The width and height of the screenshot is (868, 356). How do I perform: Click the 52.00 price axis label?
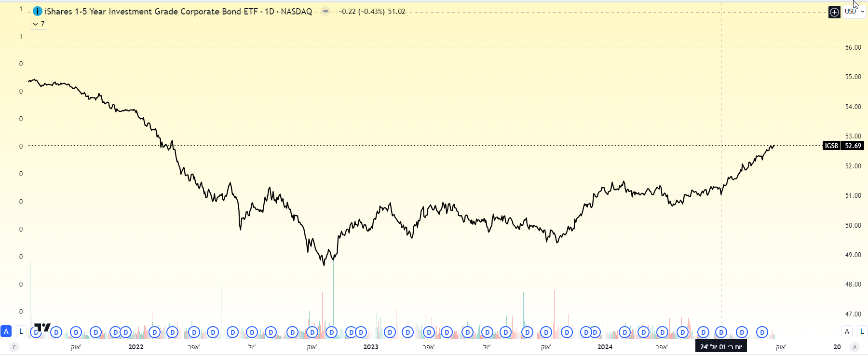(x=853, y=166)
